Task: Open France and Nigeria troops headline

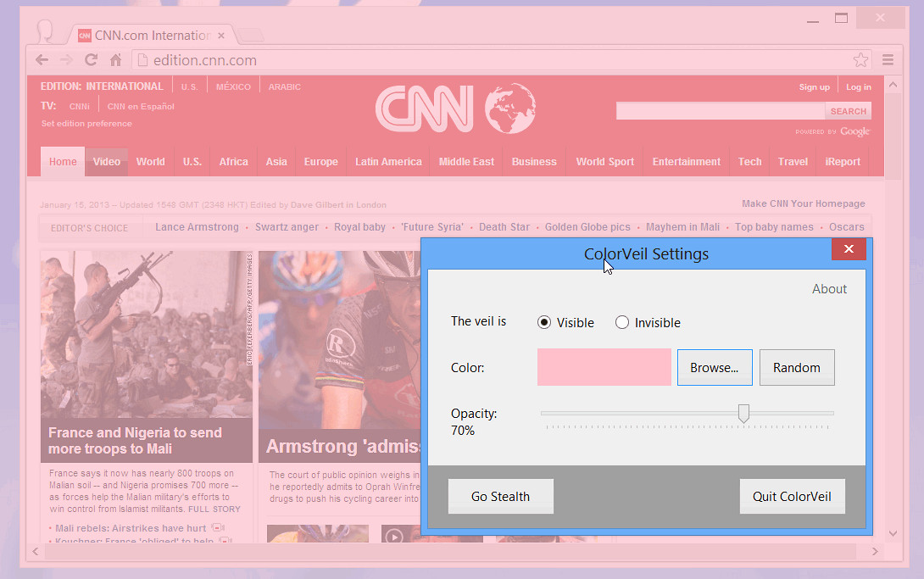Action: click(135, 441)
